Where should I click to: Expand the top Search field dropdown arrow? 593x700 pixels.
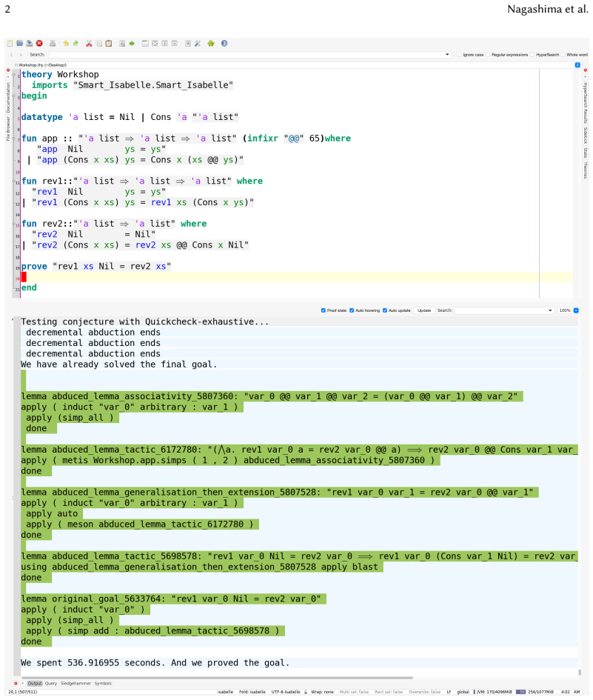click(447, 55)
